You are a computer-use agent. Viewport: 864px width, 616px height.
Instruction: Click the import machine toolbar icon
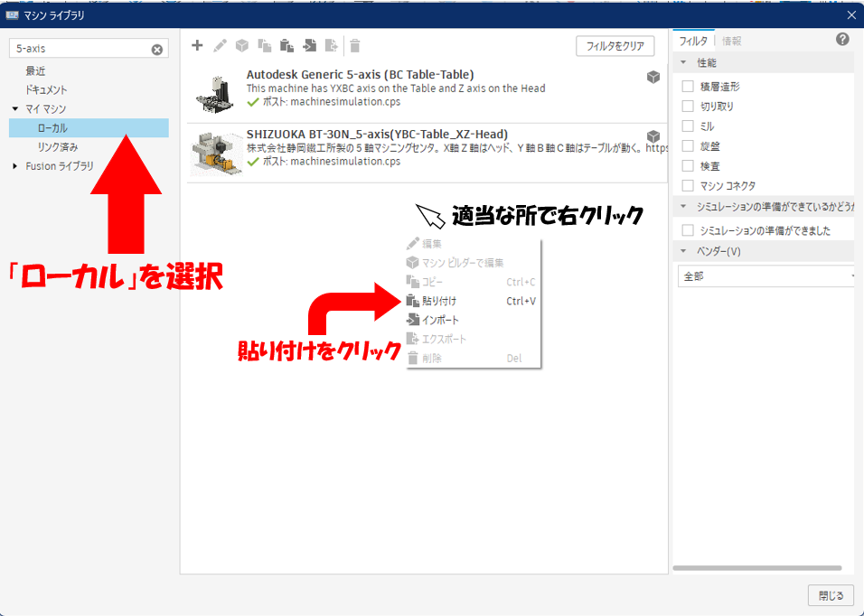(309, 45)
